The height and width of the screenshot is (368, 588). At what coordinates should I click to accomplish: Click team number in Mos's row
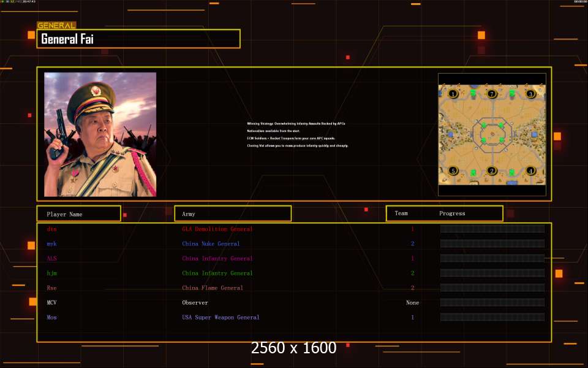(412, 317)
